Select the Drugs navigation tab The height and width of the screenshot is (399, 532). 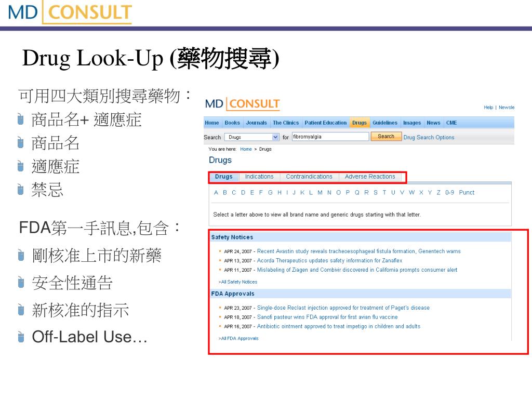click(x=360, y=123)
